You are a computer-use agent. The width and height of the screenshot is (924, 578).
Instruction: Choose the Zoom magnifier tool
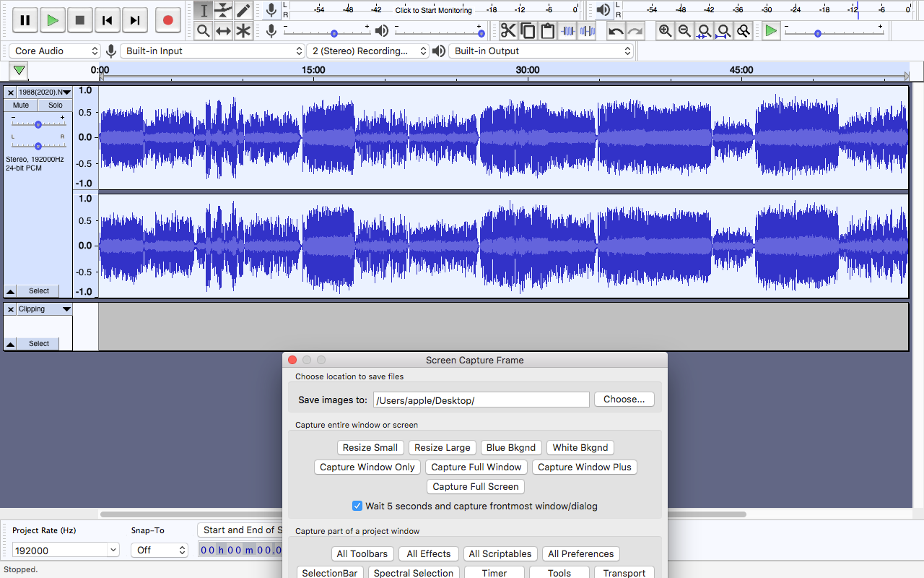tap(204, 30)
